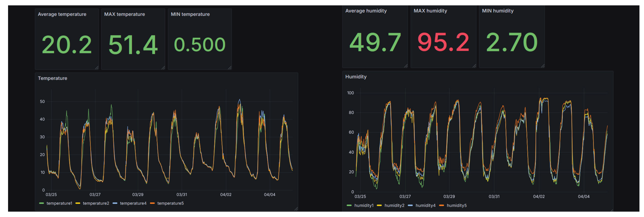Screen dimensions: 644x217
Task: Click resize handle of MIN humidity panel
Action: (x=543, y=66)
